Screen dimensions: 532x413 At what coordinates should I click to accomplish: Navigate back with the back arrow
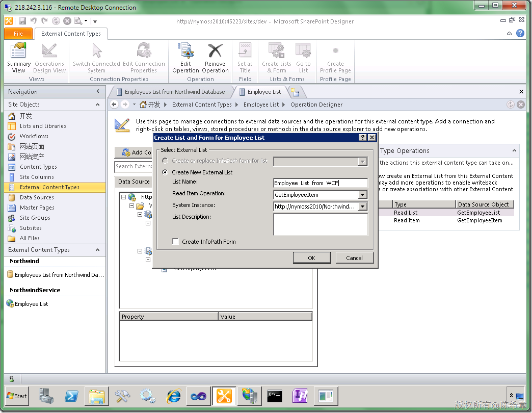click(x=114, y=105)
